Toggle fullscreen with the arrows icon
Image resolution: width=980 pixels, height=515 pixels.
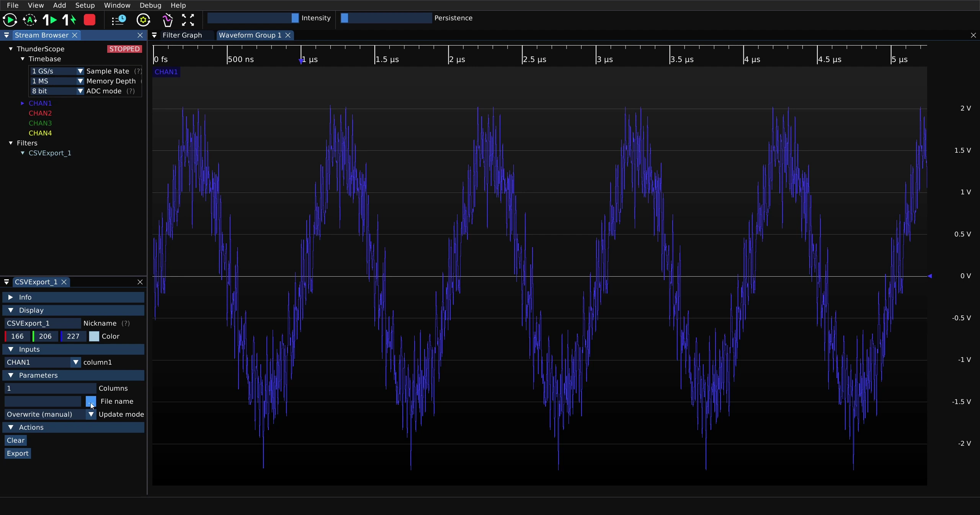pos(188,20)
